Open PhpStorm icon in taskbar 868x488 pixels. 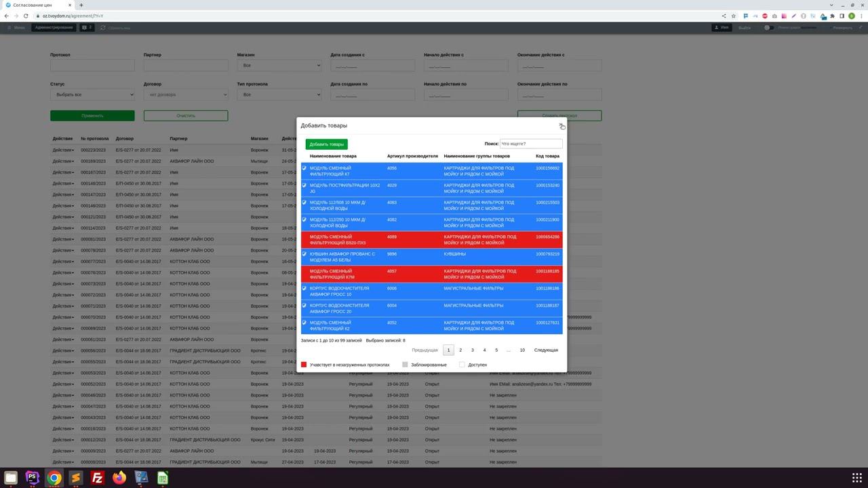coord(33,478)
